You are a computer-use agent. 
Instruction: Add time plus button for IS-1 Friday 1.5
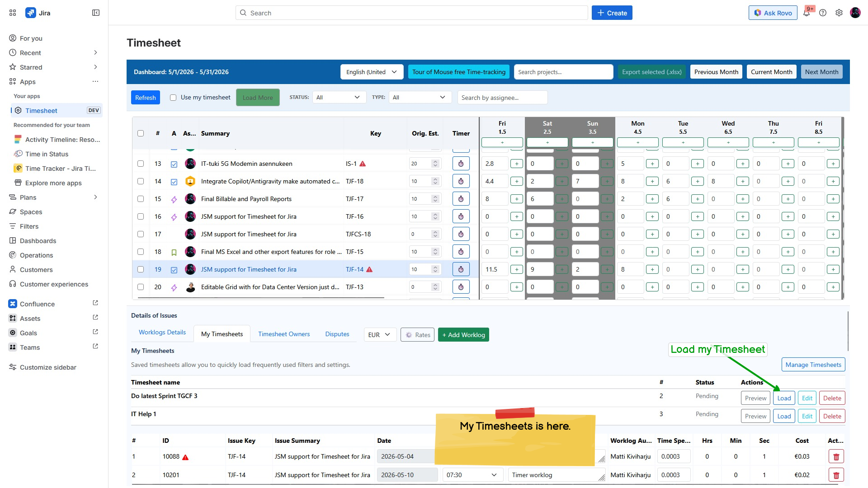[x=517, y=164]
